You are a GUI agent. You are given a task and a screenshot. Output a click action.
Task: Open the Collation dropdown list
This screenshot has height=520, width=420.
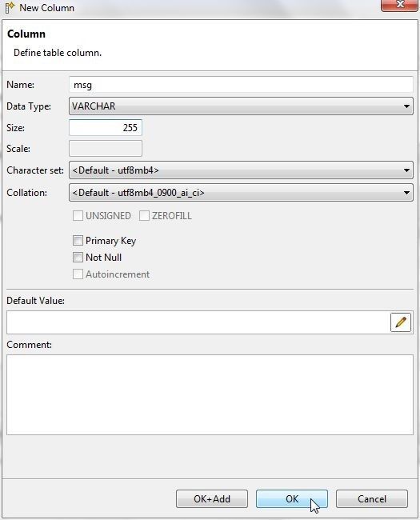(241, 193)
